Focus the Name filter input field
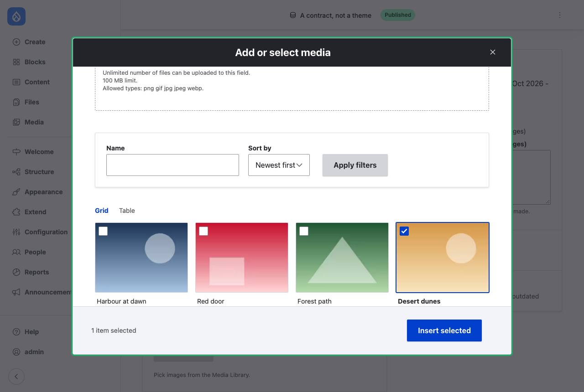The height and width of the screenshot is (392, 584). tap(172, 165)
